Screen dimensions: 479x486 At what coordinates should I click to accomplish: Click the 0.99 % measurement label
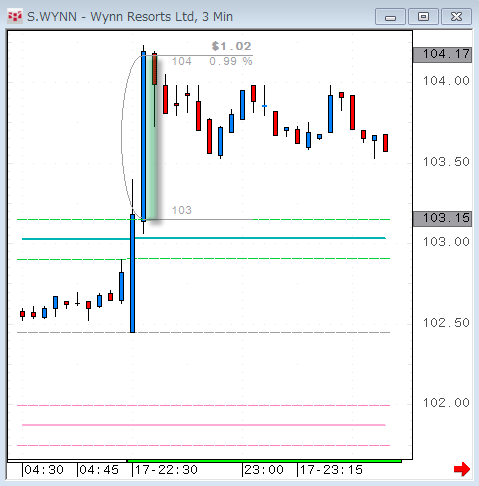[231, 61]
